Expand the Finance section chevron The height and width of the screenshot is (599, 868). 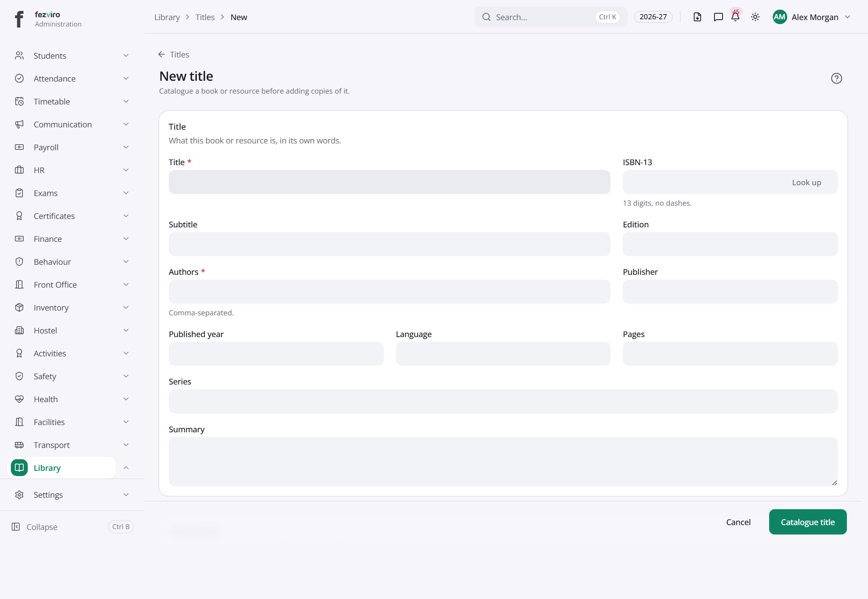pyautogui.click(x=126, y=239)
